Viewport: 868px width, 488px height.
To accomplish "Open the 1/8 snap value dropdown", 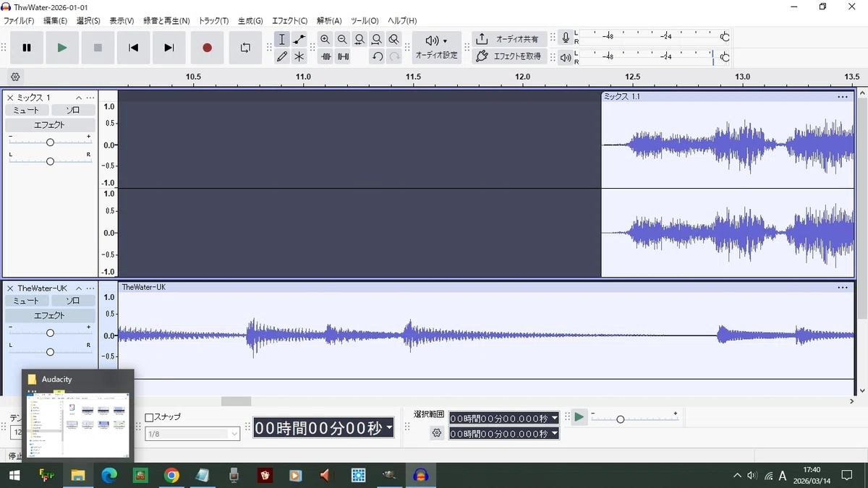I will pos(192,434).
